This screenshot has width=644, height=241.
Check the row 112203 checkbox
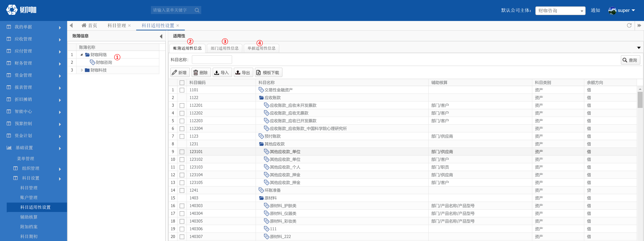pyautogui.click(x=182, y=121)
